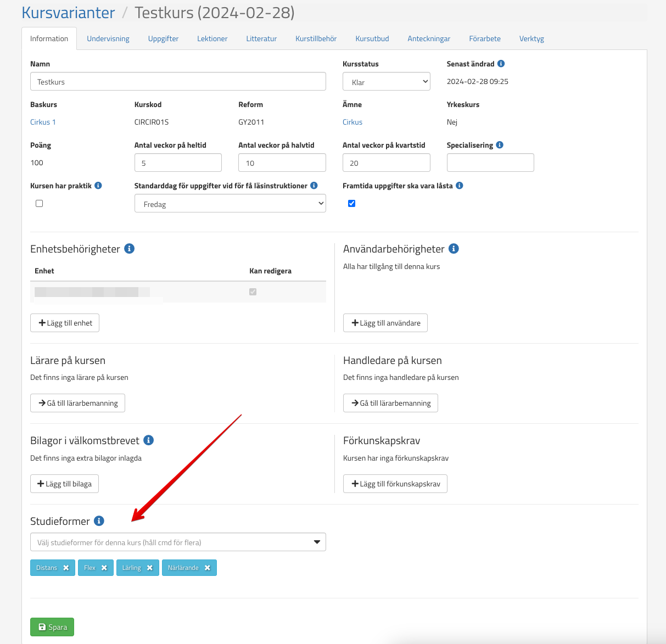Open the Standarddag dropdown set to Fredag
Screen dimensions: 666x644
pyautogui.click(x=230, y=204)
